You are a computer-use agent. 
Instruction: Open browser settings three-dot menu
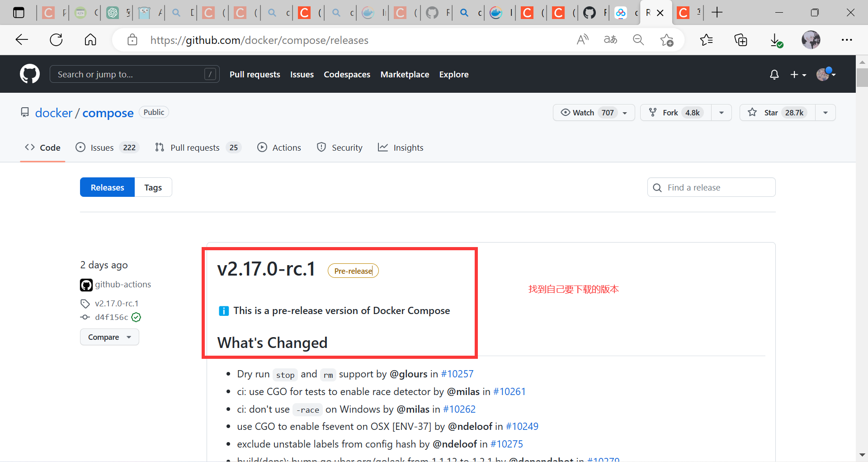[847, 40]
